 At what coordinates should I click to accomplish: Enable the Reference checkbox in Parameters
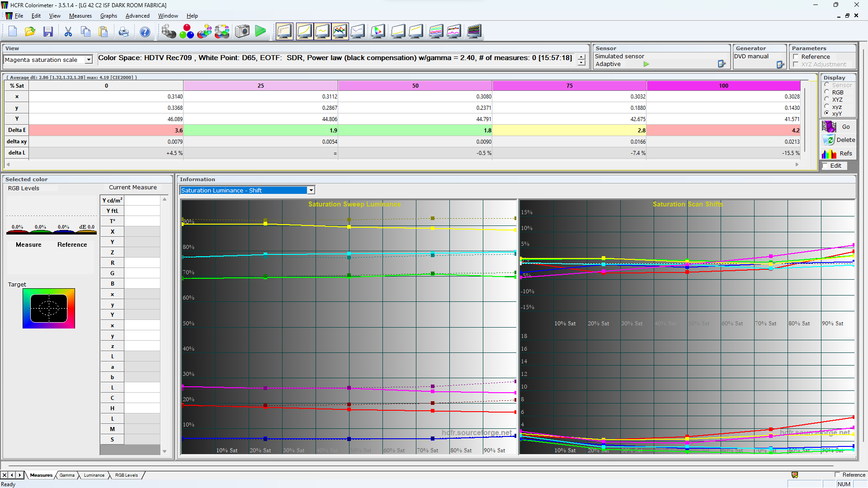click(x=796, y=56)
